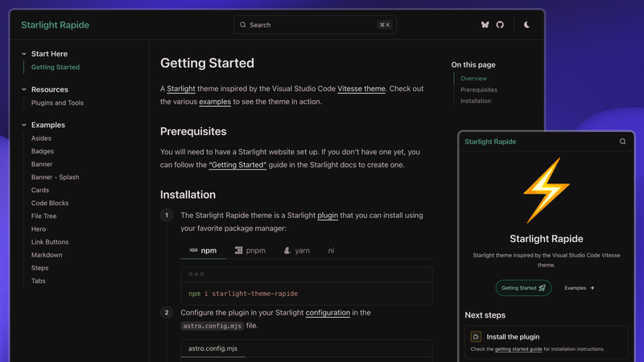Select the npm tab
644x362 pixels.
(x=203, y=250)
